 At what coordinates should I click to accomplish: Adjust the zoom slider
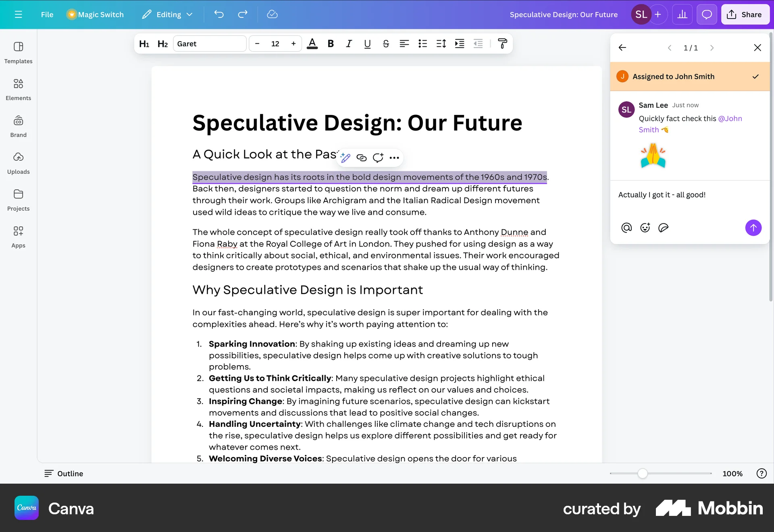point(644,474)
